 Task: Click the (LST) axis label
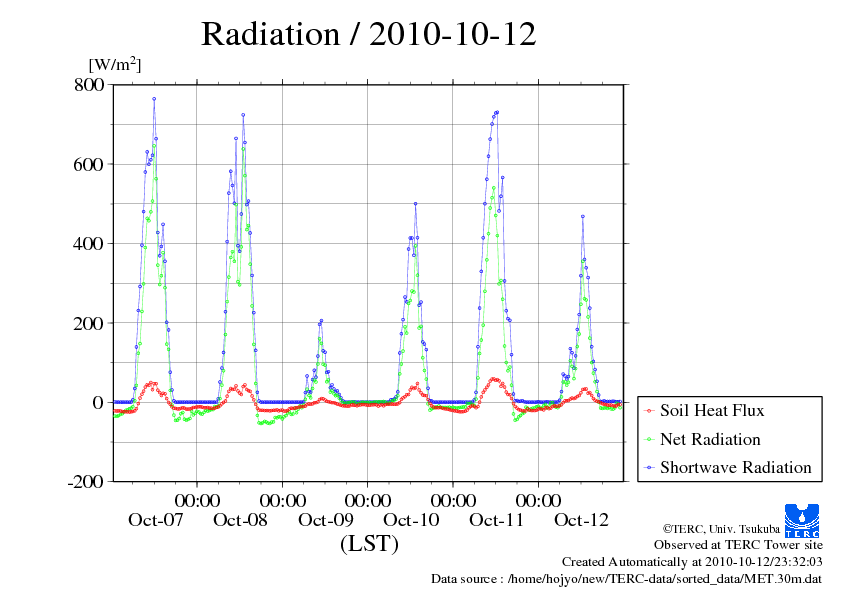click(369, 543)
